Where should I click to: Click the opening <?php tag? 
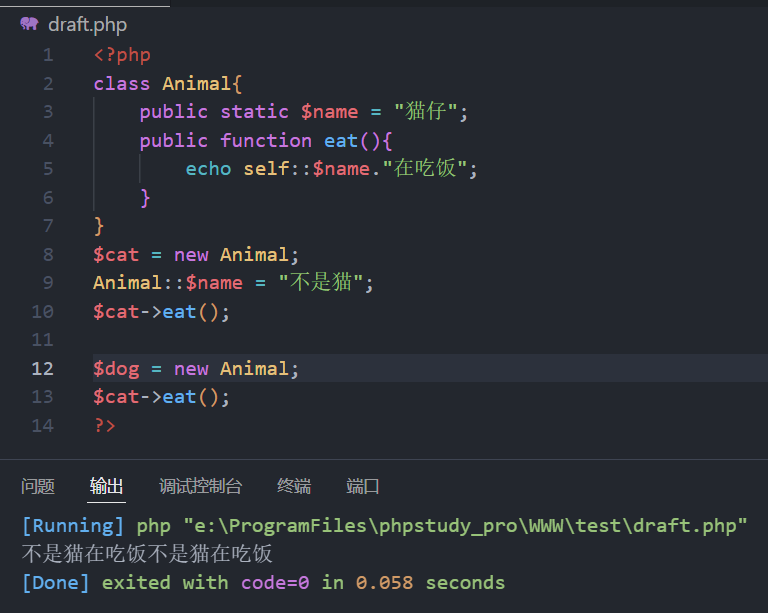[122, 55]
